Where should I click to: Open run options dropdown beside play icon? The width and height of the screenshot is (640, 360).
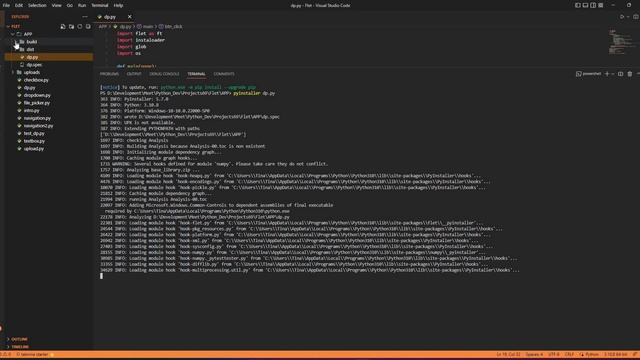click(628, 17)
